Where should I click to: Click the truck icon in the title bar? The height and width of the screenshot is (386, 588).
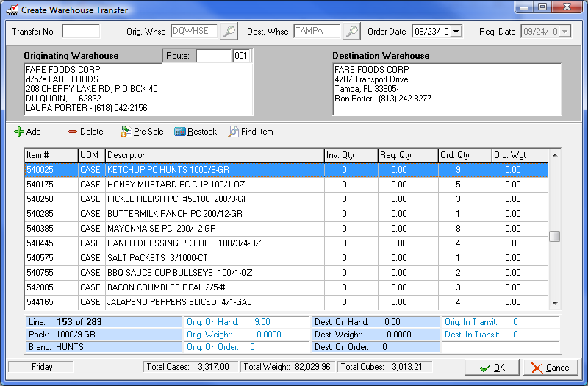tap(12, 10)
